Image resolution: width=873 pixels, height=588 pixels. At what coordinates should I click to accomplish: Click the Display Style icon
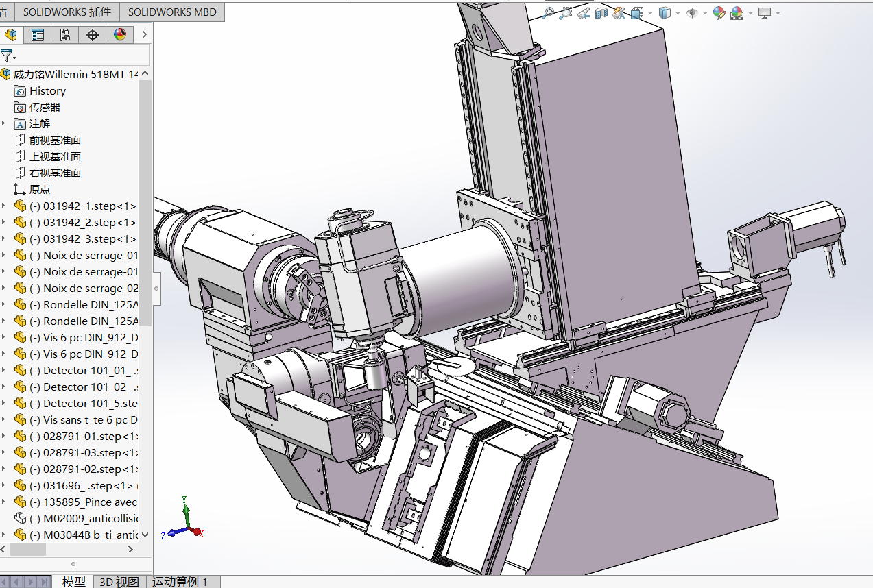(664, 12)
